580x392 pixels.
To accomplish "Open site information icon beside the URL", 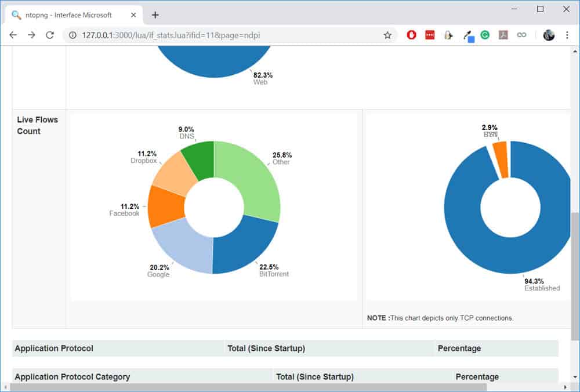I will (73, 35).
